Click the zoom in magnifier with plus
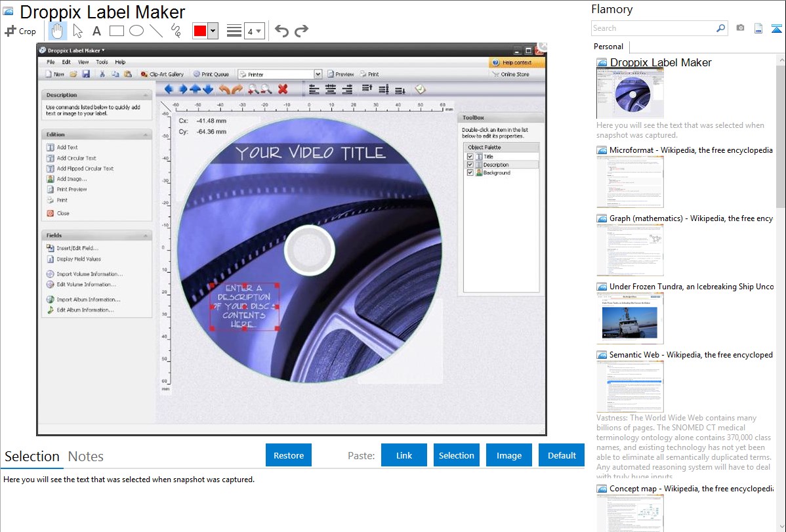Image resolution: width=786 pixels, height=532 pixels. 253,89
